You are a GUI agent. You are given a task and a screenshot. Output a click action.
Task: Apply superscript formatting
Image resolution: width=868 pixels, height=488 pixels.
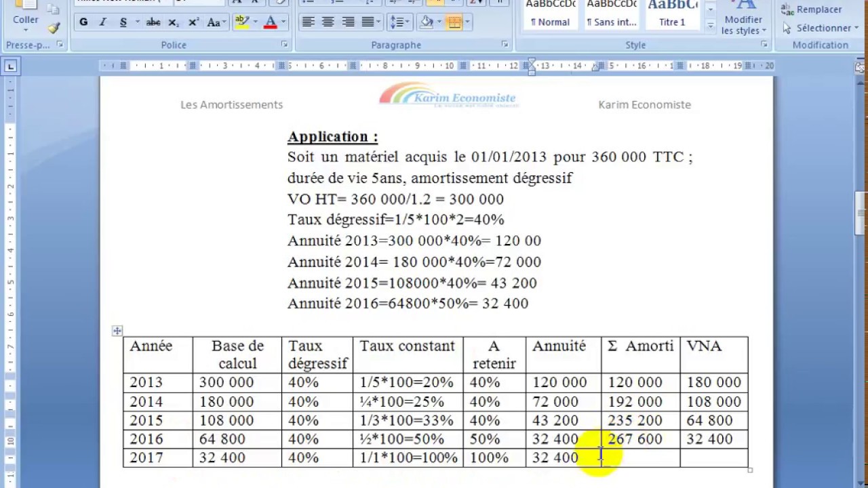click(193, 22)
